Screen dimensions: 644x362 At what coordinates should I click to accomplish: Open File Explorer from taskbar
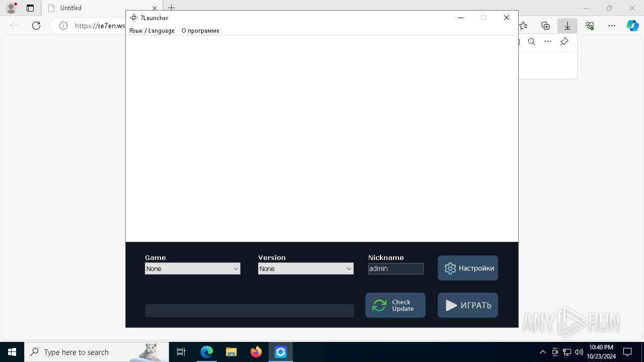[x=231, y=352]
